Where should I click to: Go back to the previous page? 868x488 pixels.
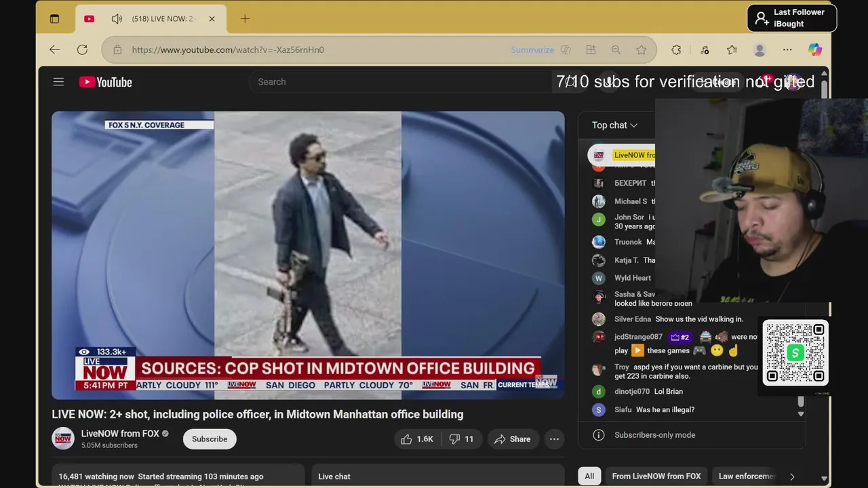click(55, 49)
